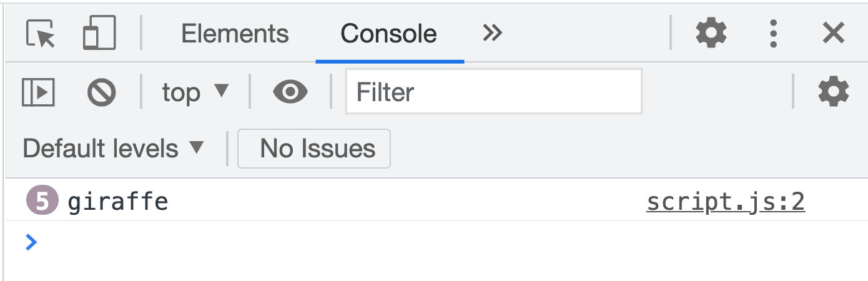Open DevTools settings gear in top bar
This screenshot has width=868, height=281.
[711, 33]
